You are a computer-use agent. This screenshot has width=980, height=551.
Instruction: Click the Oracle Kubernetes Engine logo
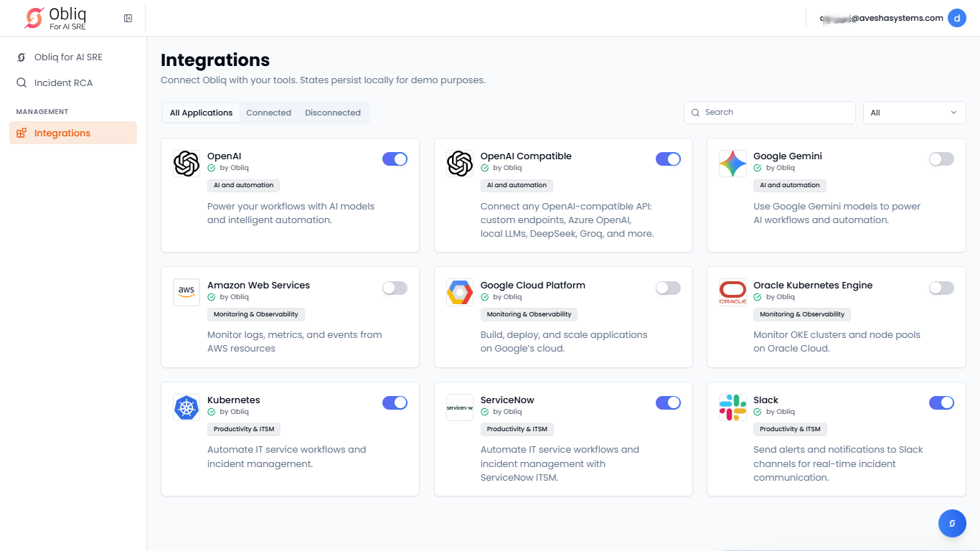pos(732,292)
